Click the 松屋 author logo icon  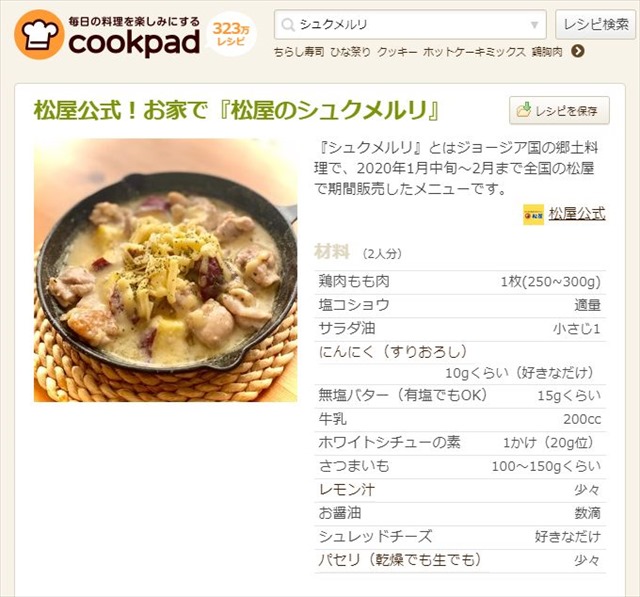coord(533,214)
